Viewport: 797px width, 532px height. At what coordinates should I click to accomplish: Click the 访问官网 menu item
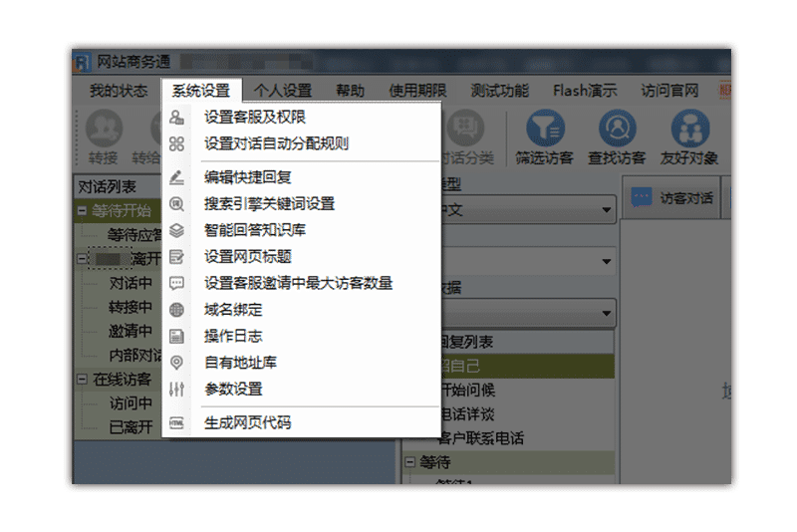point(669,91)
